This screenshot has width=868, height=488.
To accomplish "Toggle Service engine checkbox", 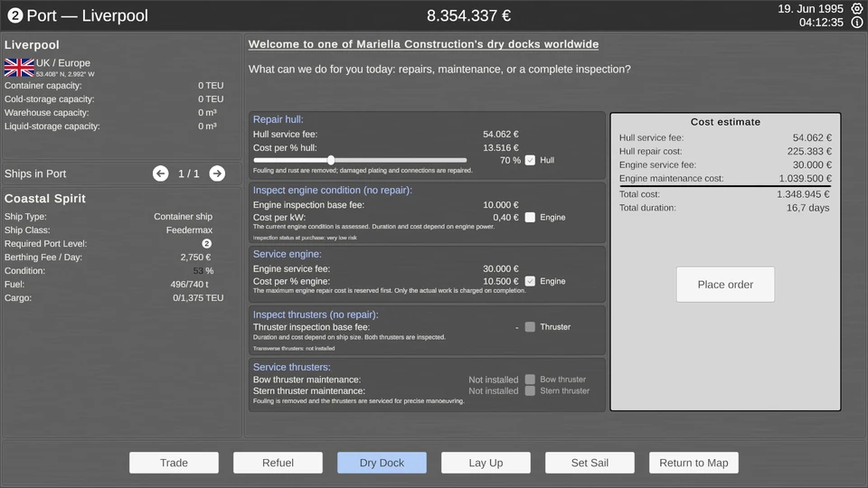I will 530,281.
